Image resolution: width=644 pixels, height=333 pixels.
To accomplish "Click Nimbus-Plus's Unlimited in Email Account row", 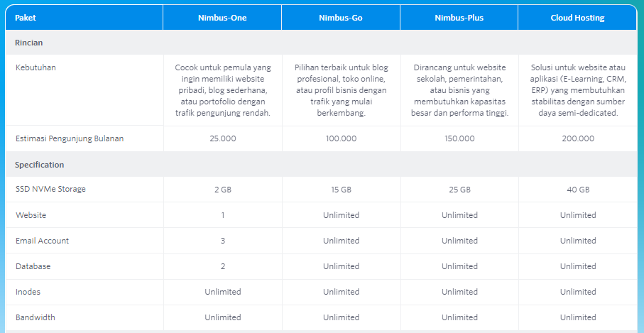I will click(x=459, y=241).
